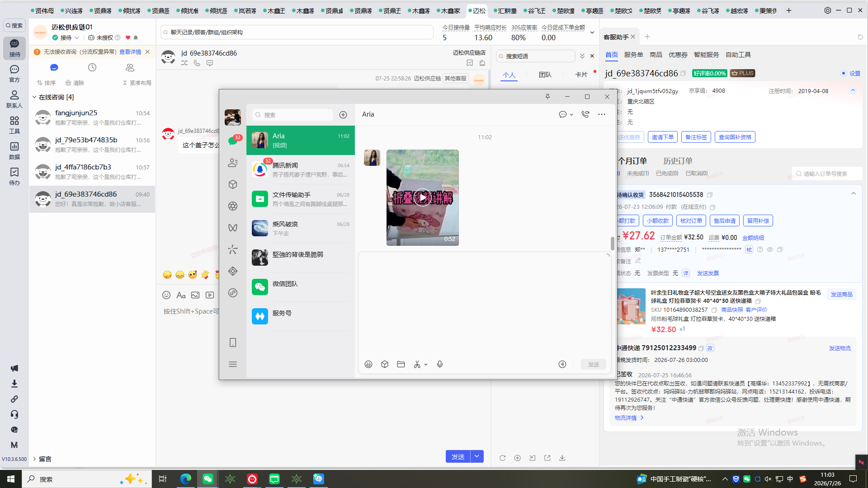Viewport: 868px width, 488px height.
Task: Start voice call with Aria
Action: (585, 114)
